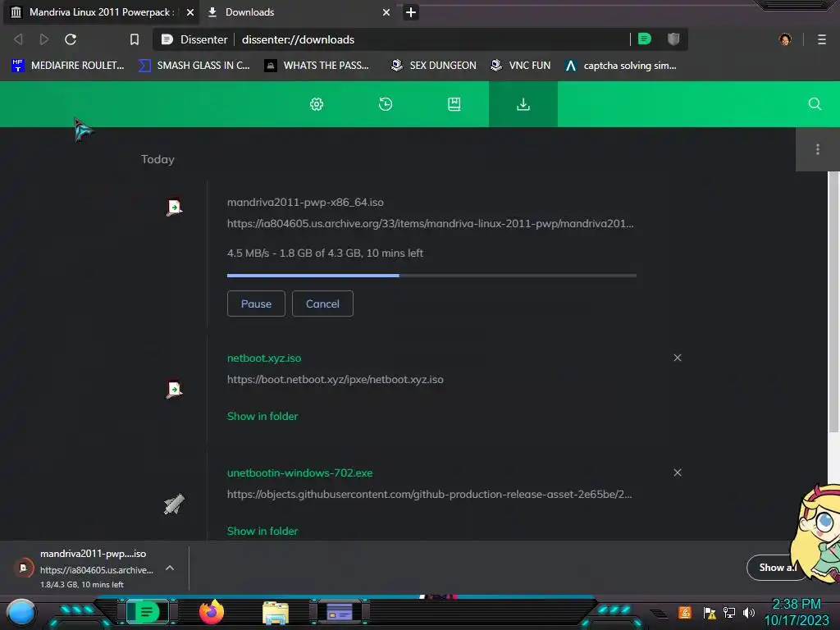Image resolution: width=840 pixels, height=630 pixels.
Task: Click the downloads page scrollbar
Action: point(833,302)
